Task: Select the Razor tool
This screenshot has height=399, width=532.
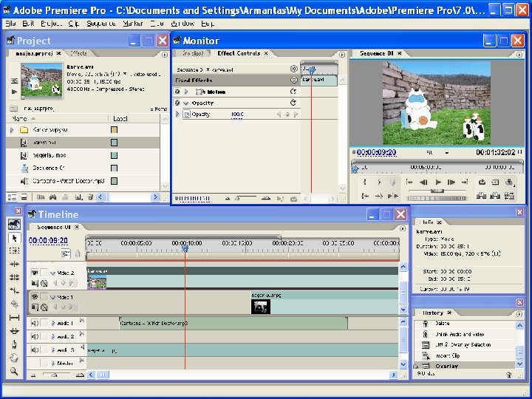Action: pyautogui.click(x=14, y=304)
